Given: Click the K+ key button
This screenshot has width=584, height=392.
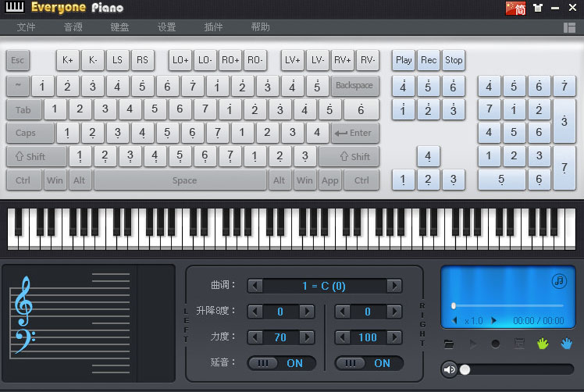Looking at the screenshot, I should point(67,60).
